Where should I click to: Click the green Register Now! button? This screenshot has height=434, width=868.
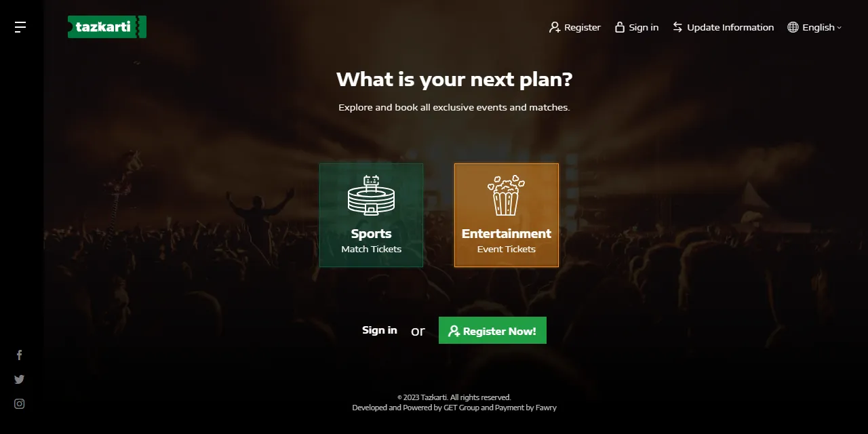coord(492,330)
